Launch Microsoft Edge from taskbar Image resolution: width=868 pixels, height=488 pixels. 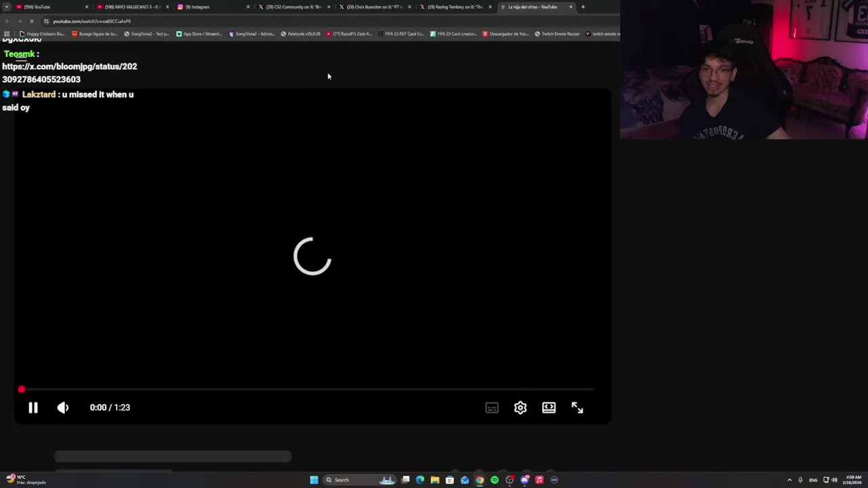(x=420, y=480)
